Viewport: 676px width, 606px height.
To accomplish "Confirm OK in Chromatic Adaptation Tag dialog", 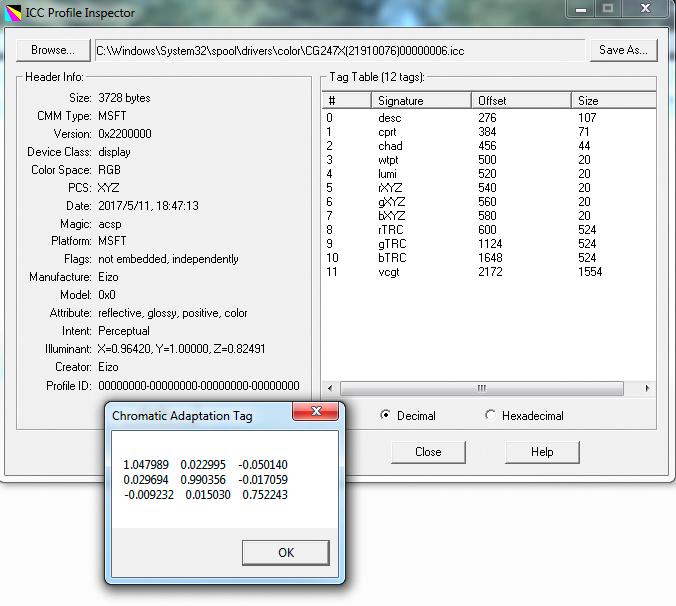I will (286, 552).
